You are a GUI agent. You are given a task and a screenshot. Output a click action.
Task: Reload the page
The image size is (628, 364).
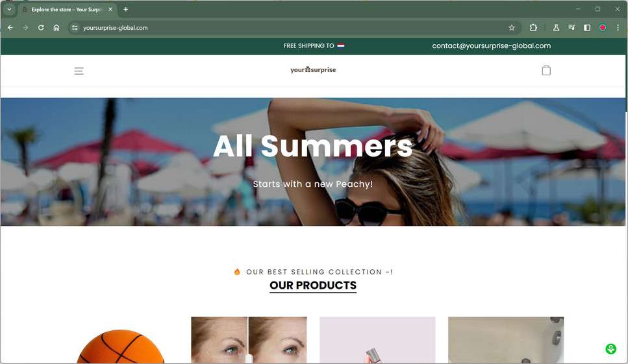tap(41, 28)
